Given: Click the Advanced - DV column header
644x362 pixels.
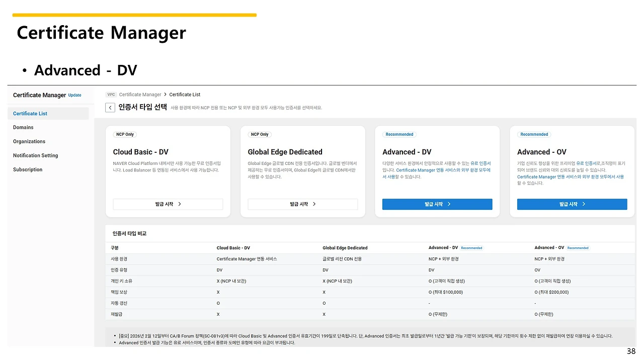Looking at the screenshot, I should pos(443,248).
